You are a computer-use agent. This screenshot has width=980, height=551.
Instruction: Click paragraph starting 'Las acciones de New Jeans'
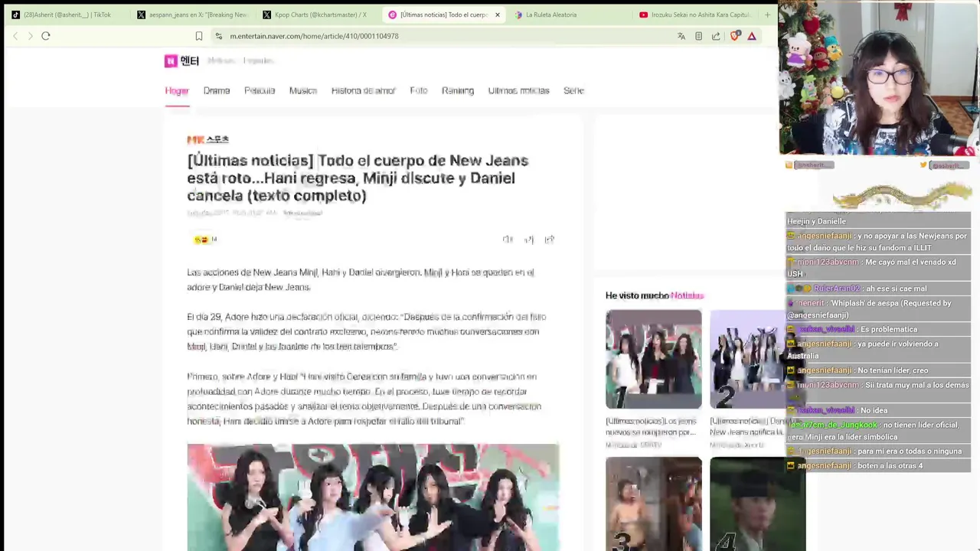coord(361,279)
